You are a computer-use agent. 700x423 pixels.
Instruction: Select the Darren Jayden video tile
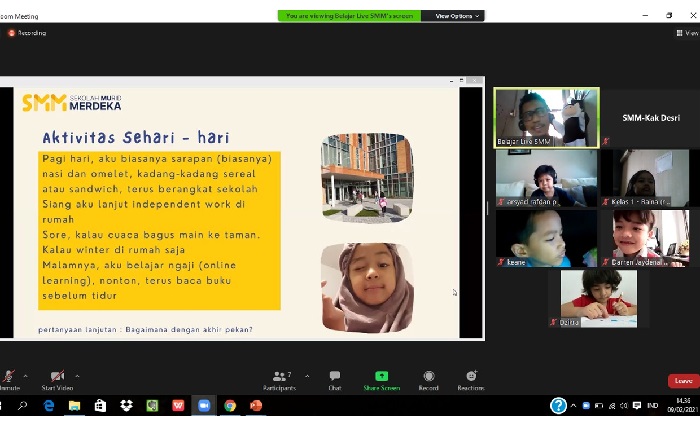coord(650,238)
